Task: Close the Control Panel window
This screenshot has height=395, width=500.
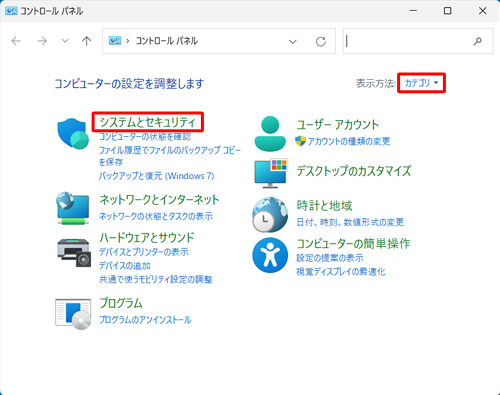Action: pos(482,11)
